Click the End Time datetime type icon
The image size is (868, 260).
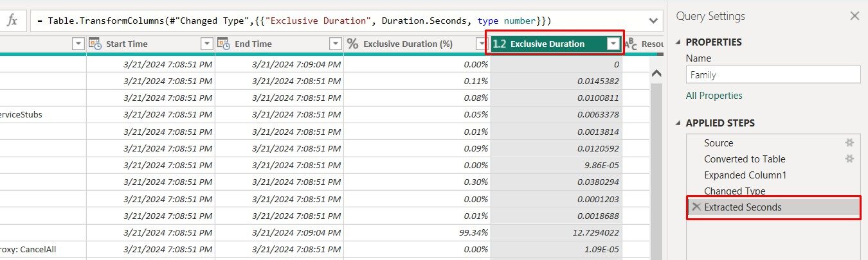(x=224, y=44)
